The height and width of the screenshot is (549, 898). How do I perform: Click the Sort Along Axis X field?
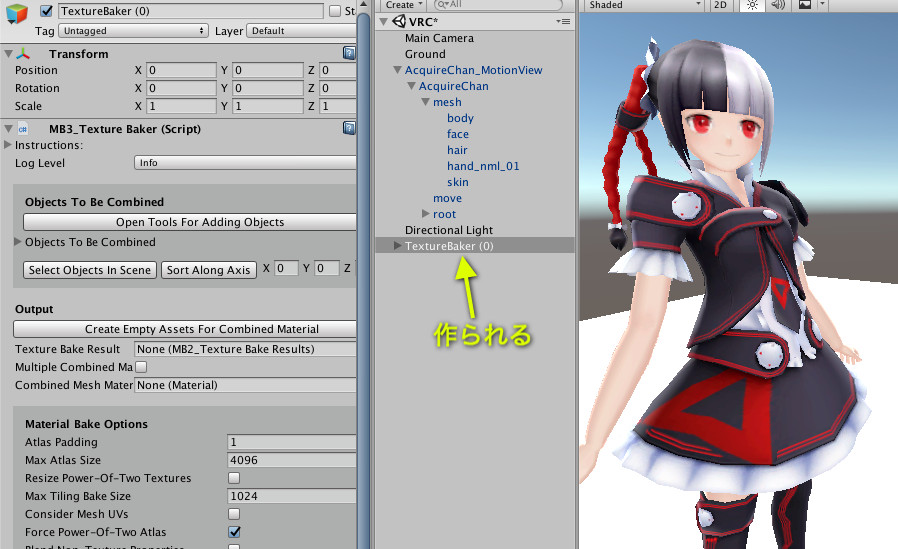pyautogui.click(x=286, y=268)
